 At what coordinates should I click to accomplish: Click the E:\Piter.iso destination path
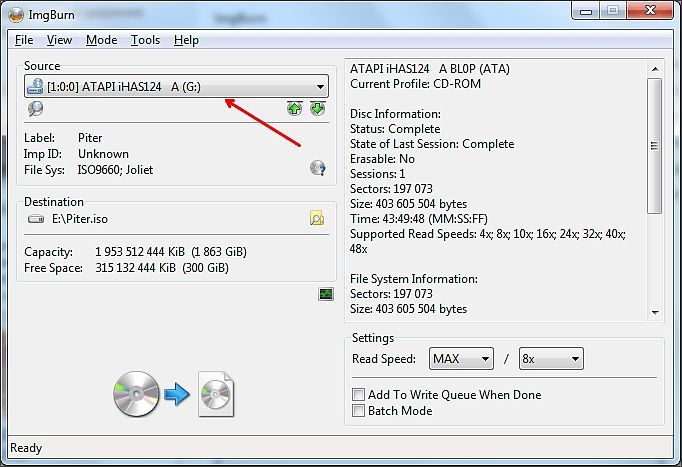80,219
